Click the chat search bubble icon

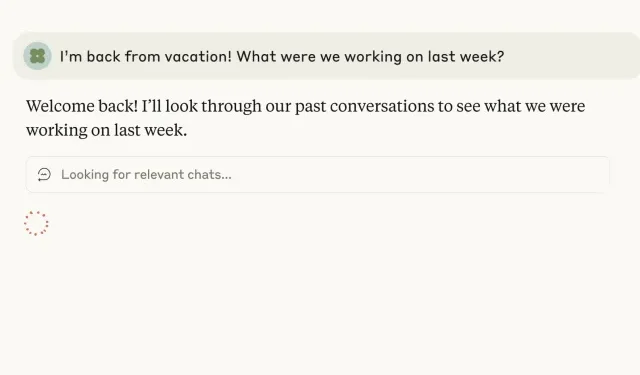[x=44, y=175]
